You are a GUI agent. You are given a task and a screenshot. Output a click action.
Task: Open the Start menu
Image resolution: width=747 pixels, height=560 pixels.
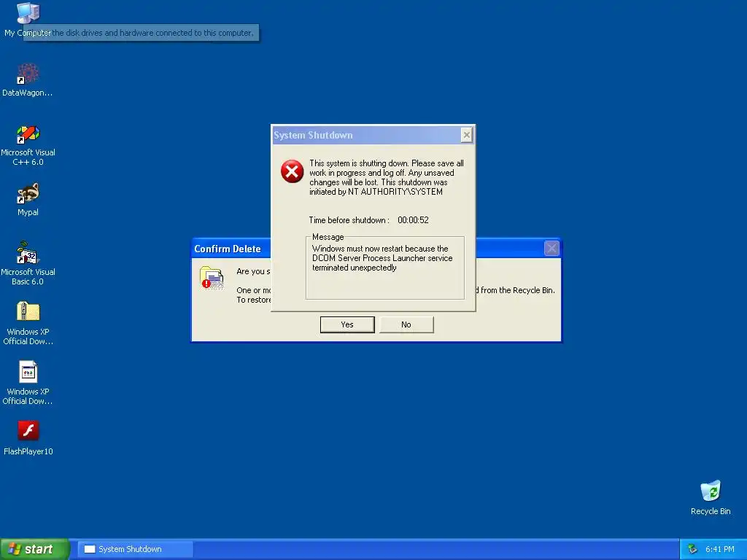[34, 549]
